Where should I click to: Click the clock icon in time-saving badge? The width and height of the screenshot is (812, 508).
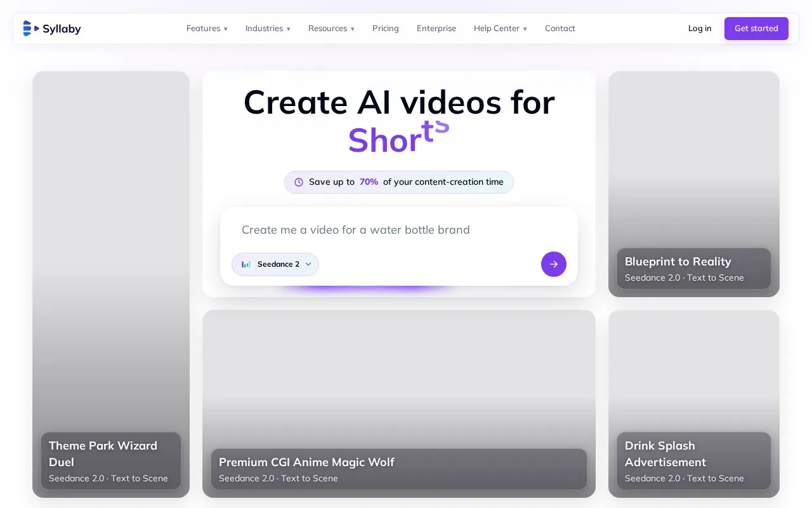[299, 182]
